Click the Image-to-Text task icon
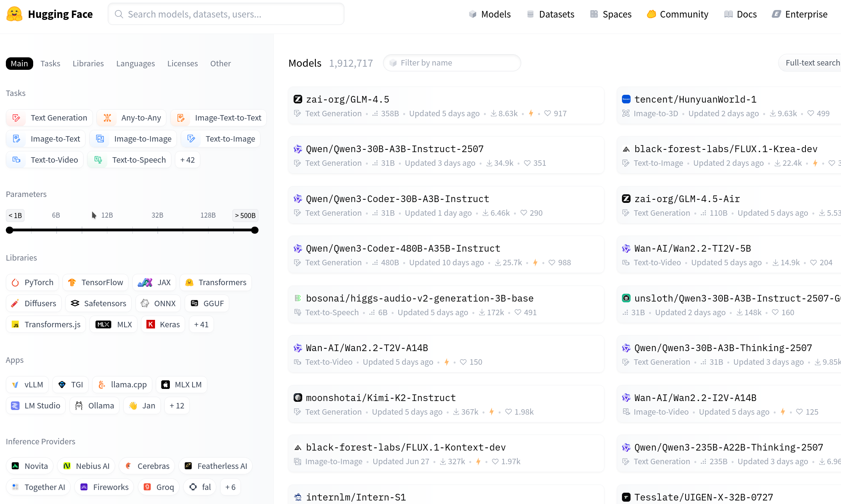 point(16,139)
